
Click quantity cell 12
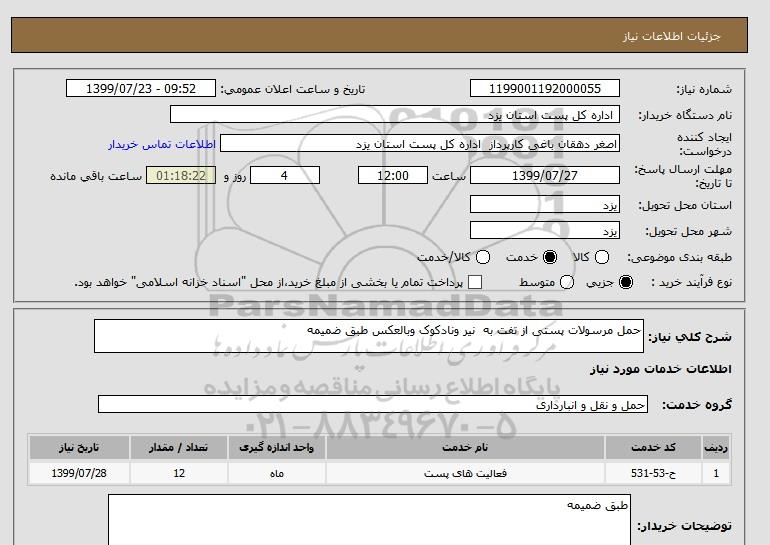point(179,473)
